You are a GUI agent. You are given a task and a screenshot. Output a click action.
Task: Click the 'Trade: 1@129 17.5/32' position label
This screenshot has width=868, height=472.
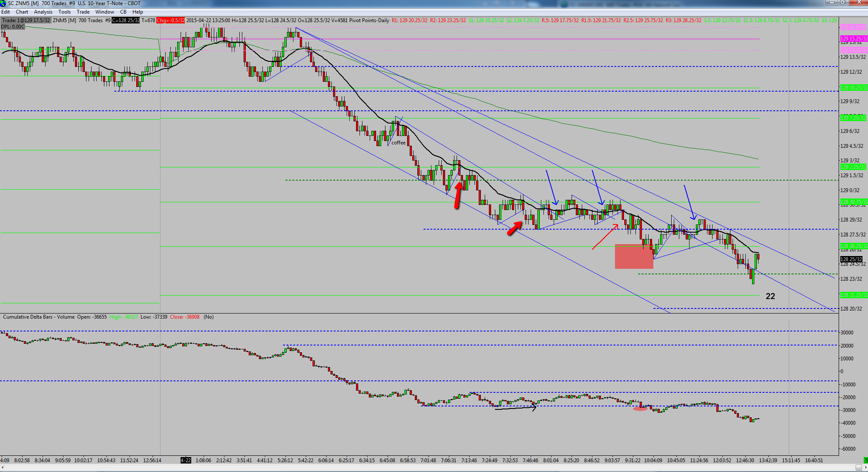pos(26,20)
